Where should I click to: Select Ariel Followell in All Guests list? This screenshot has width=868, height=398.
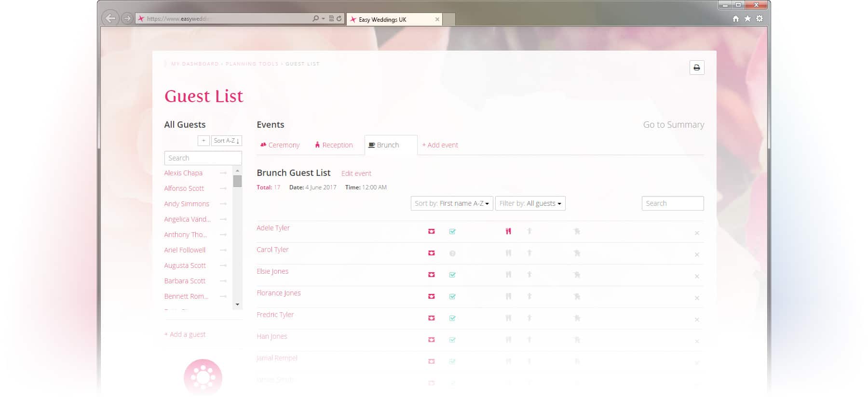185,250
